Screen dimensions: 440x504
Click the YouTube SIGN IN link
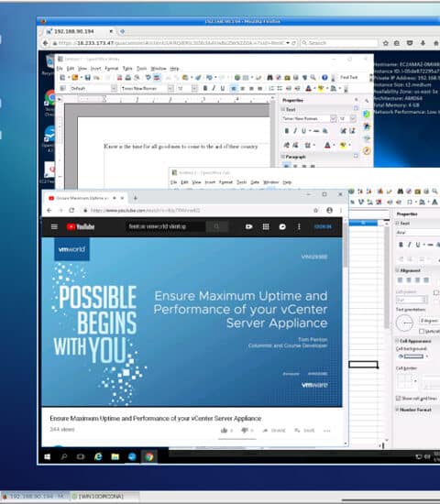323,226
